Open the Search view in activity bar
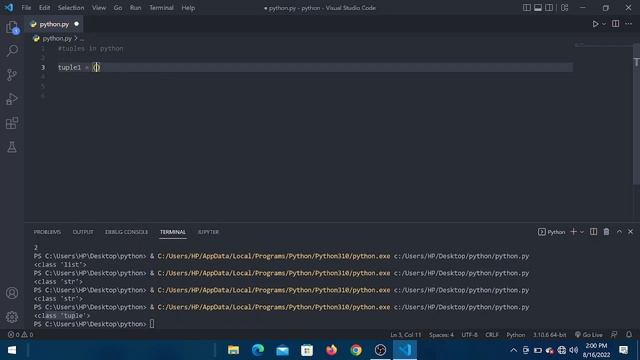The height and width of the screenshot is (360, 640). 12,51
